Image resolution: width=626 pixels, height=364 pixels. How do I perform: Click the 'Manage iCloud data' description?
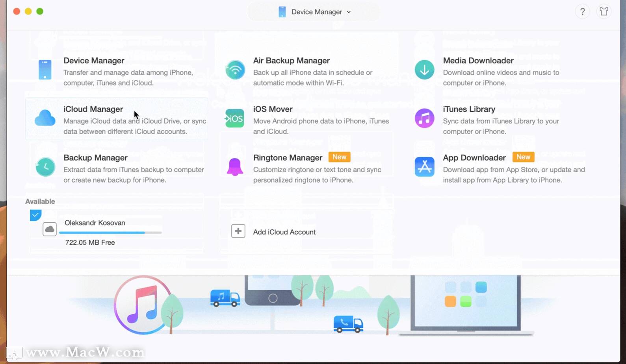coord(135,126)
